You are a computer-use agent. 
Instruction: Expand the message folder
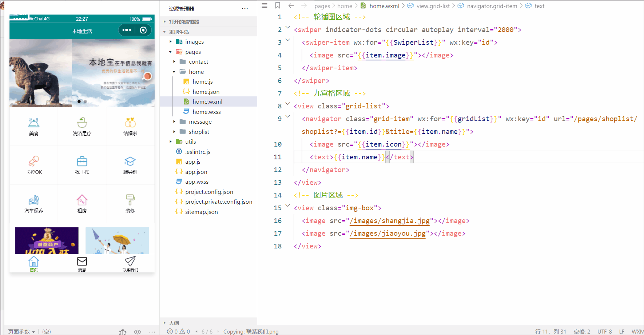[x=174, y=122]
